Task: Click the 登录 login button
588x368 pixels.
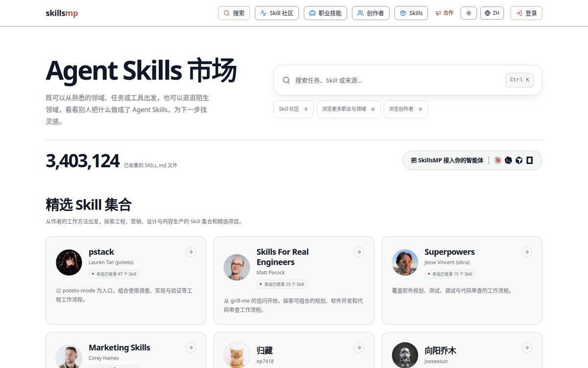Action: pos(526,13)
